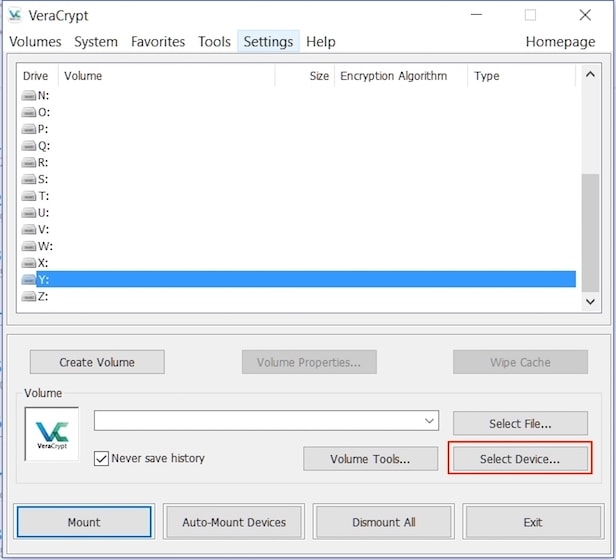The width and height of the screenshot is (616, 560).
Task: Click the V: drive icon
Action: pyautogui.click(x=29, y=229)
